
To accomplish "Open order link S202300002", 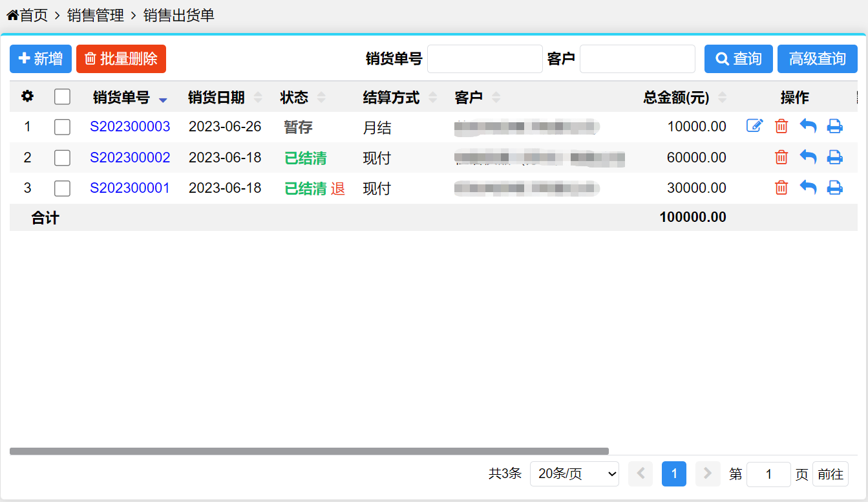I will (x=130, y=157).
